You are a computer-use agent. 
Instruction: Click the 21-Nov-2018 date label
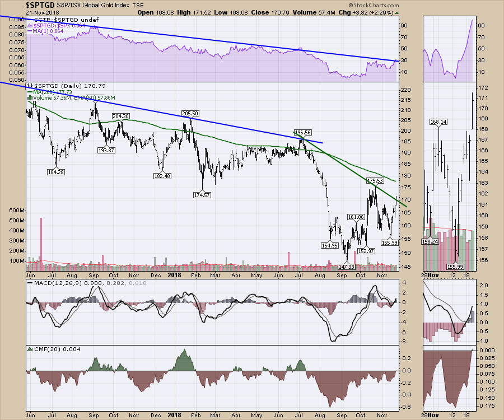coord(43,12)
